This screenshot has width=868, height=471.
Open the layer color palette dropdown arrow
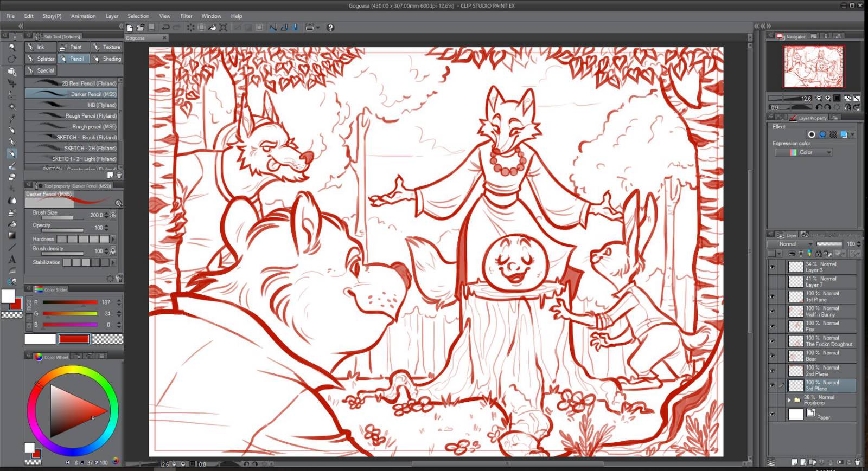click(x=779, y=254)
